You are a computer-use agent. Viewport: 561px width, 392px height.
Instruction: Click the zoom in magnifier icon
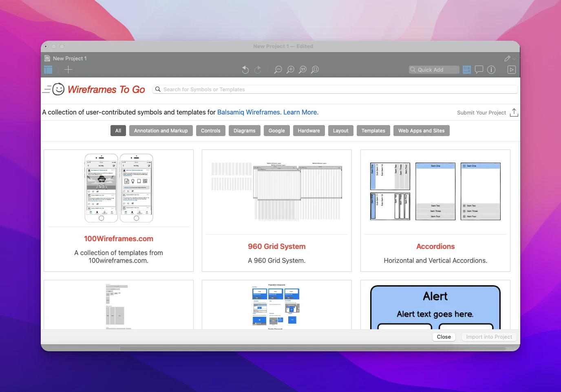click(290, 70)
